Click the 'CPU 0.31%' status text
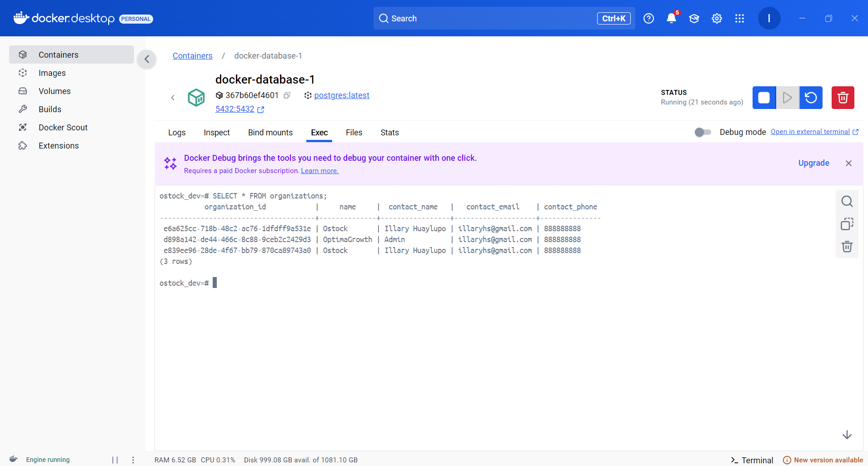The image size is (868, 466). tap(218, 460)
